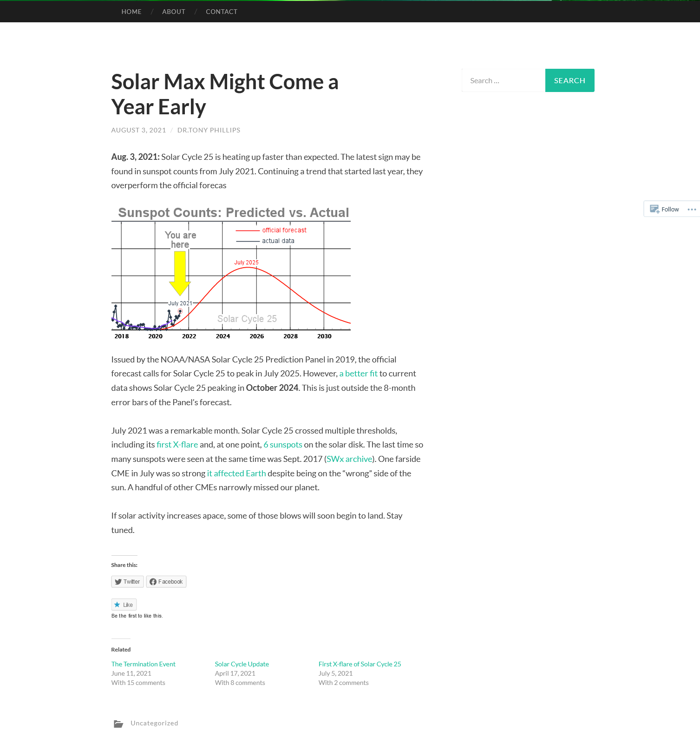Open the 'SWx archive' link
Image resolution: width=700 pixels, height=750 pixels.
point(349,459)
